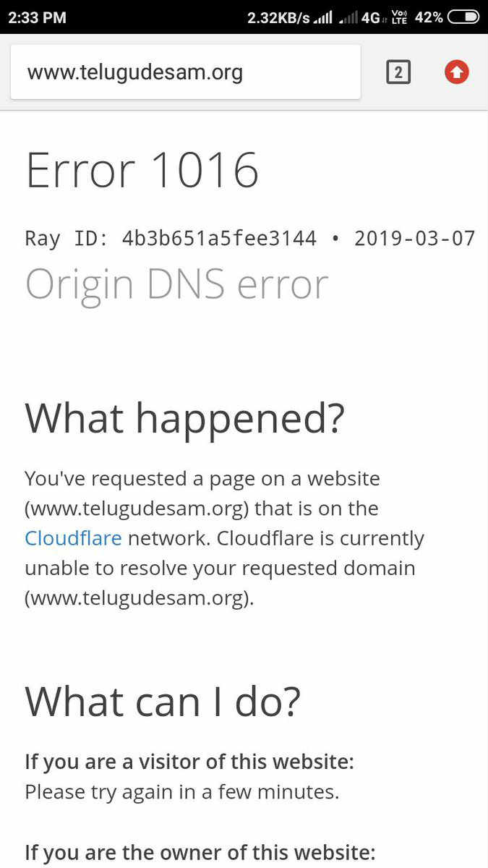Viewport: 488px width, 868px height.
Task: Tap the VoLTE indicator in status bar
Action: [x=398, y=17]
